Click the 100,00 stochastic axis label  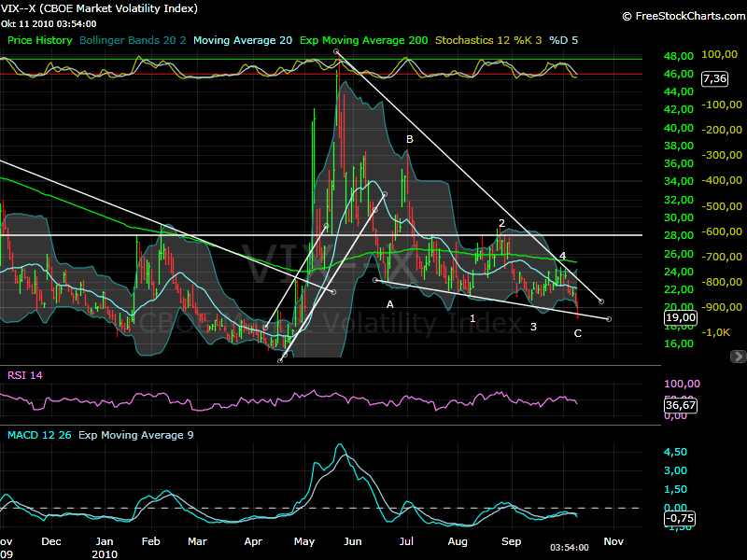click(719, 54)
